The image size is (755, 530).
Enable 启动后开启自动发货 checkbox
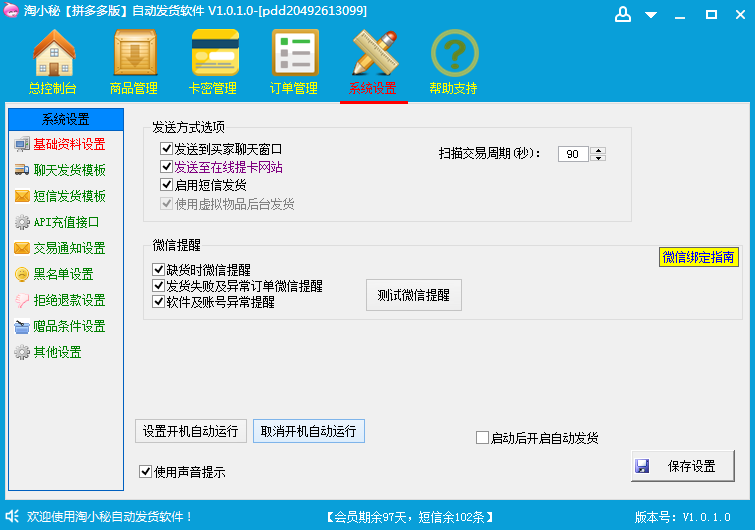(x=482, y=438)
